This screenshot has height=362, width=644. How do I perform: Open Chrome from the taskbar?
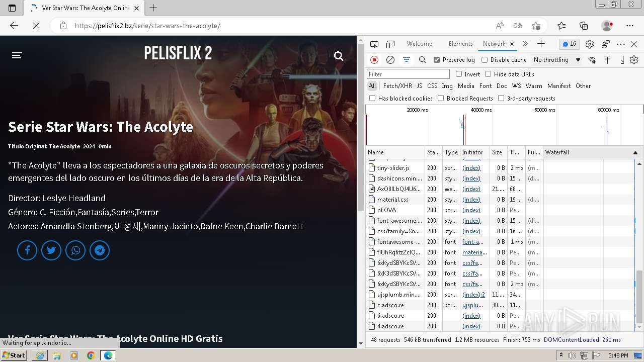tap(91, 355)
